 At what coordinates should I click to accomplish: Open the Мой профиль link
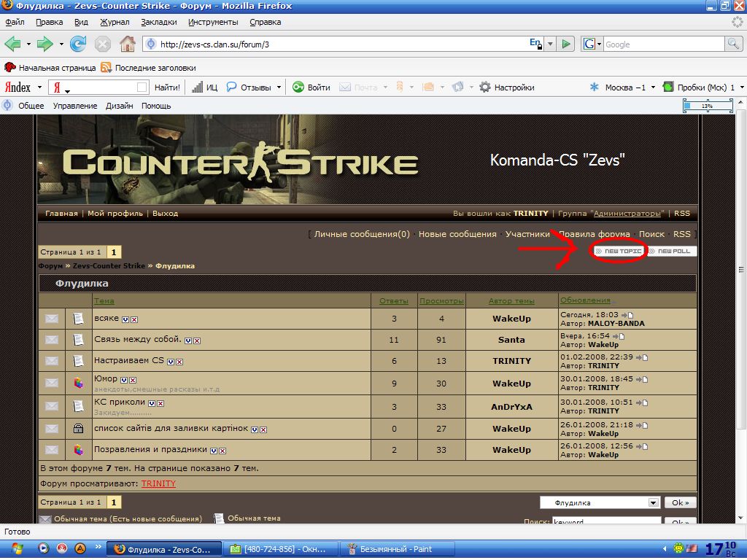click(x=115, y=214)
